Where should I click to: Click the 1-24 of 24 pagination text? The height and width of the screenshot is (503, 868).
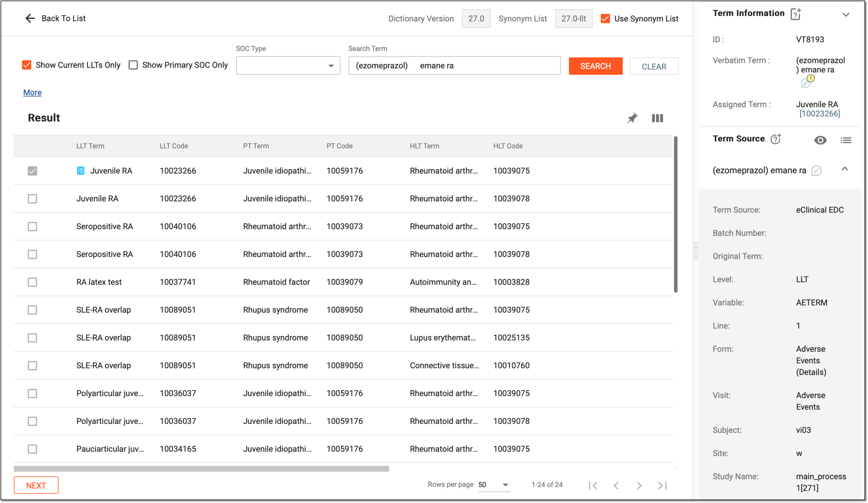pyautogui.click(x=547, y=485)
